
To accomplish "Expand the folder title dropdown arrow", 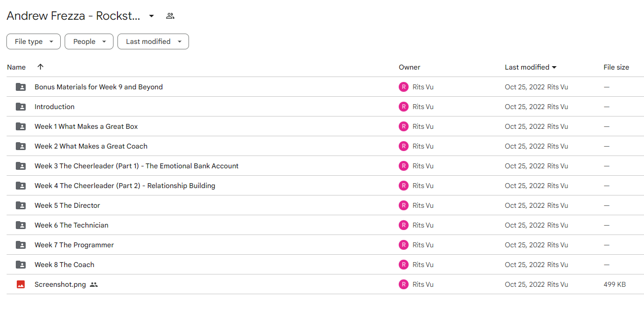I will tap(152, 16).
